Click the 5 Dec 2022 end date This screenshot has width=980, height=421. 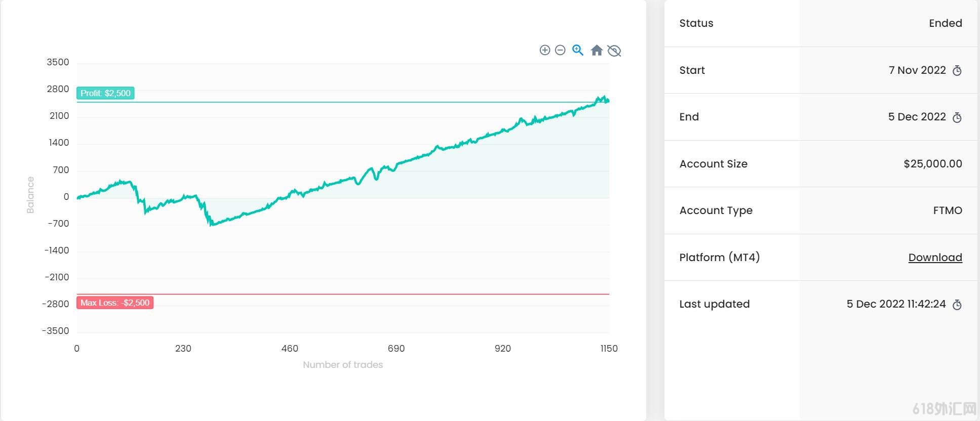point(917,117)
